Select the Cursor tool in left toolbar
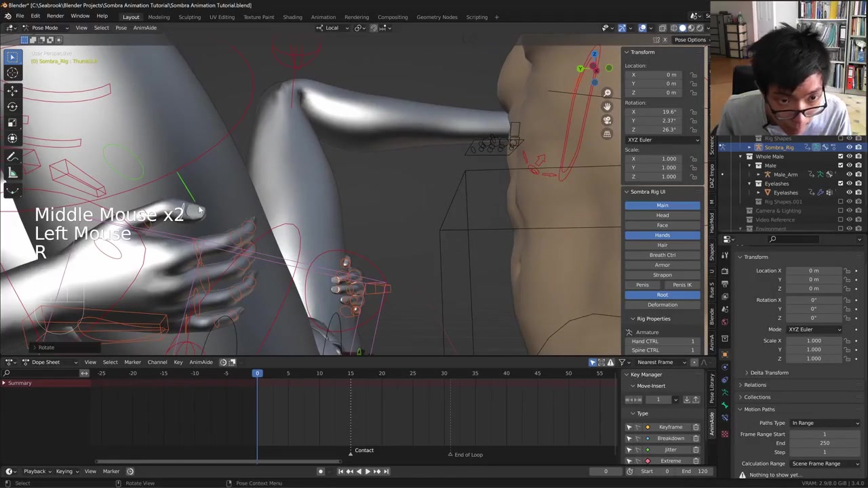The height and width of the screenshot is (488, 868). tap(12, 73)
